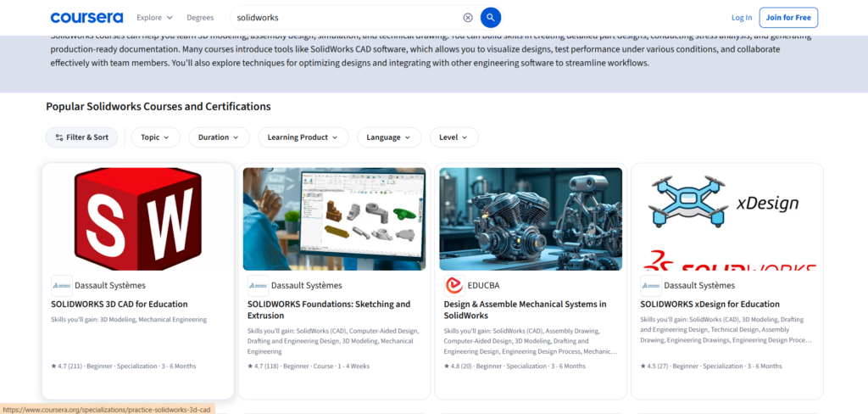Click the Dassault Systèmes logo on xDesign card
This screenshot has height=414, width=868.
pyautogui.click(x=651, y=285)
